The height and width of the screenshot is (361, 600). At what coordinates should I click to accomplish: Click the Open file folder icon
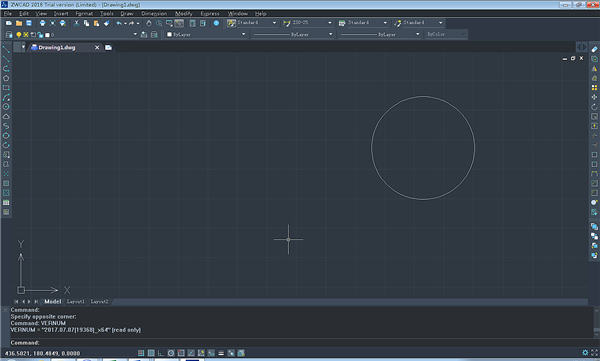[x=18, y=23]
